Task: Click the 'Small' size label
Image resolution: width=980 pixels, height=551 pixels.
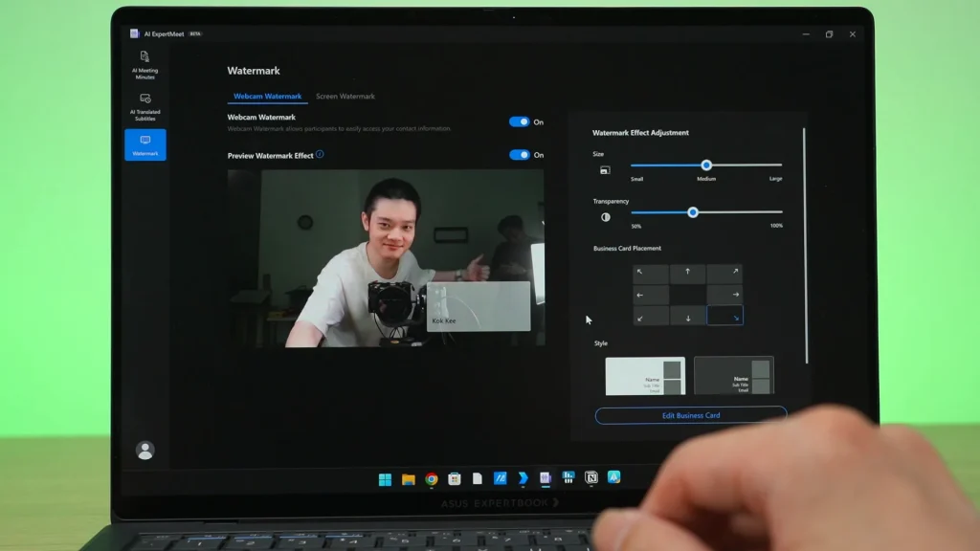Action: (x=636, y=179)
